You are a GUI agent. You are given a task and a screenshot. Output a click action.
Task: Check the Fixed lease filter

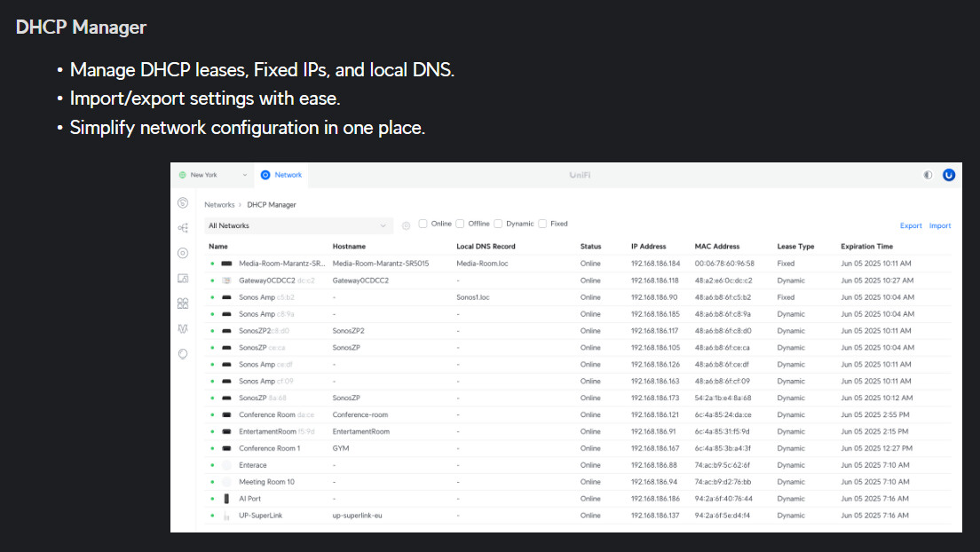(x=542, y=224)
